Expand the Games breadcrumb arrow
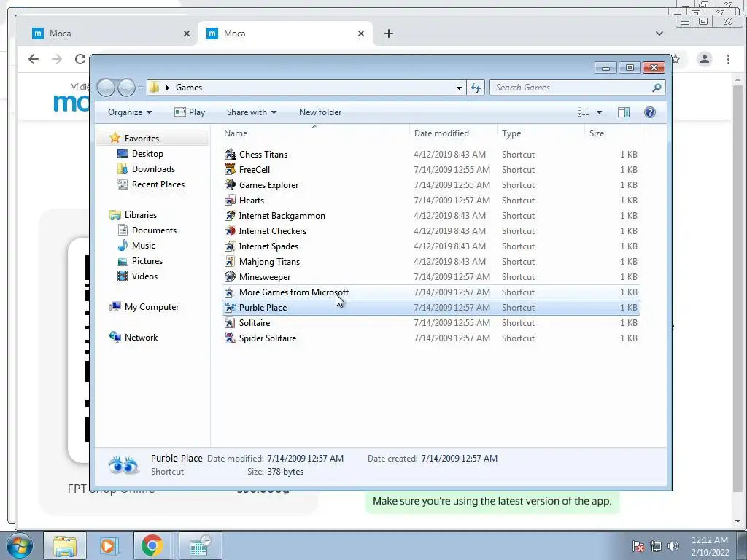 tap(168, 87)
